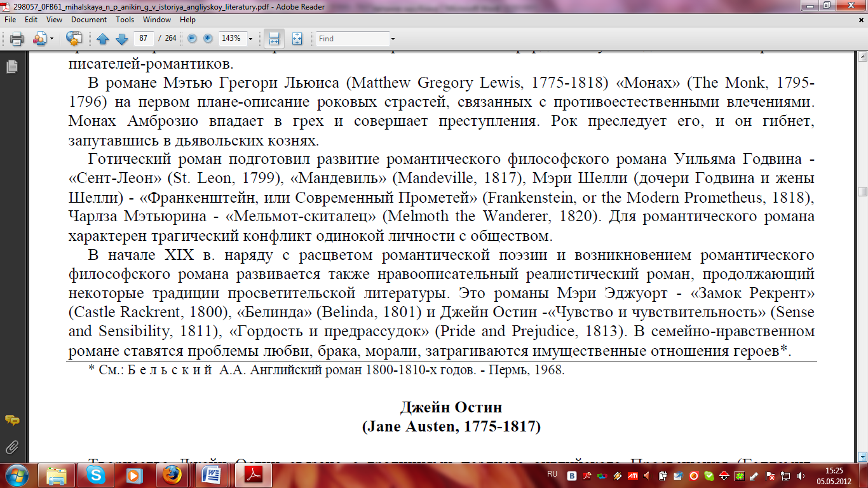868x488 pixels.
Task: Click the 143% zoom value field
Action: pyautogui.click(x=231, y=39)
